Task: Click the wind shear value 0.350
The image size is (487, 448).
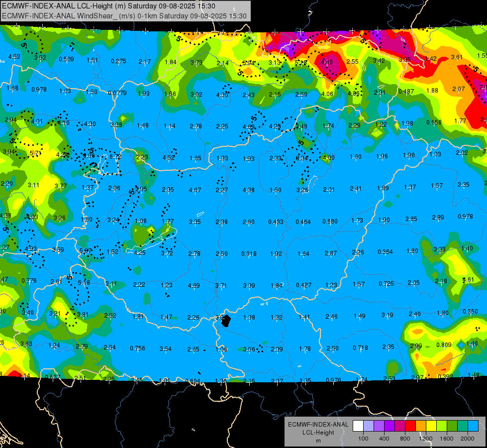Action: (470, 311)
